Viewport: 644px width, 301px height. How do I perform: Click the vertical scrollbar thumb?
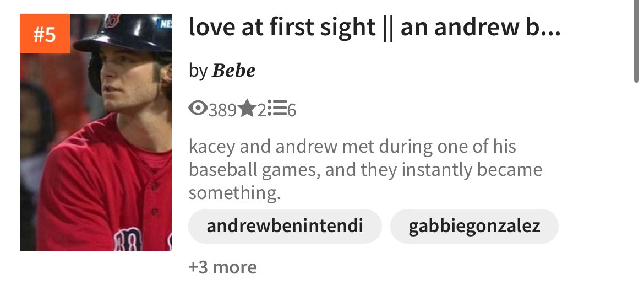637,41
